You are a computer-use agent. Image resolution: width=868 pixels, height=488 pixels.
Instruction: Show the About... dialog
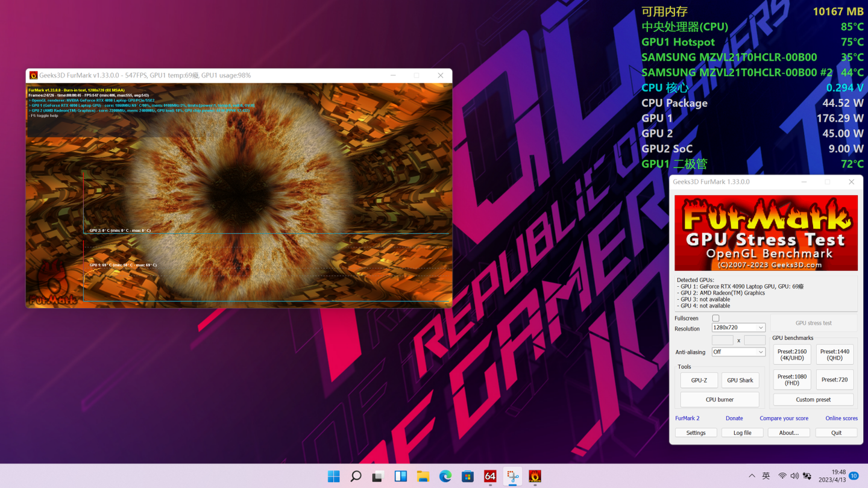[x=788, y=433]
